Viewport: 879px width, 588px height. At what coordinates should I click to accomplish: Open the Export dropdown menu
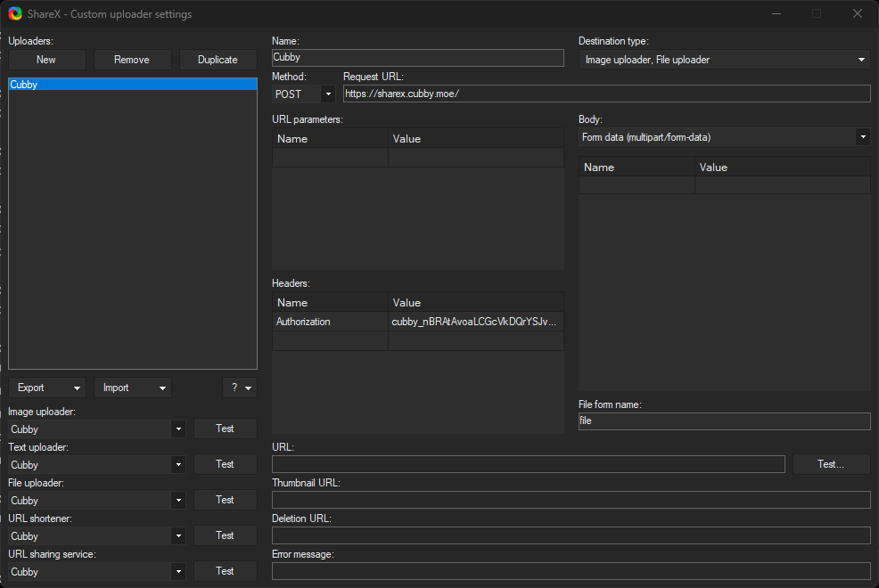pos(47,388)
